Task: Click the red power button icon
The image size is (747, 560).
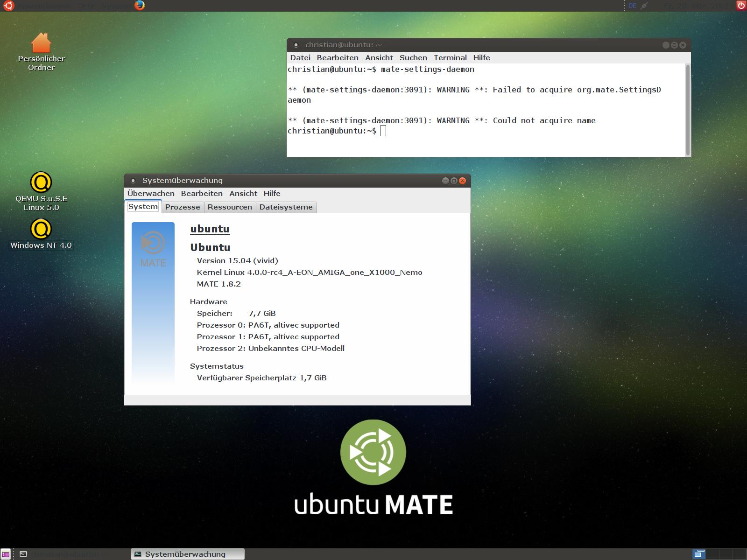Action: [x=741, y=6]
